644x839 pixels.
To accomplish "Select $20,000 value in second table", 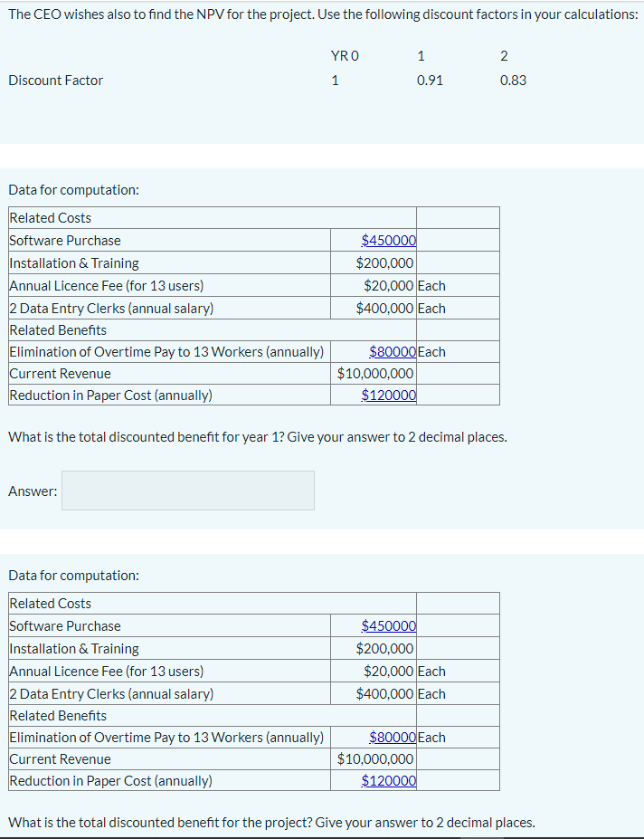I will [389, 671].
